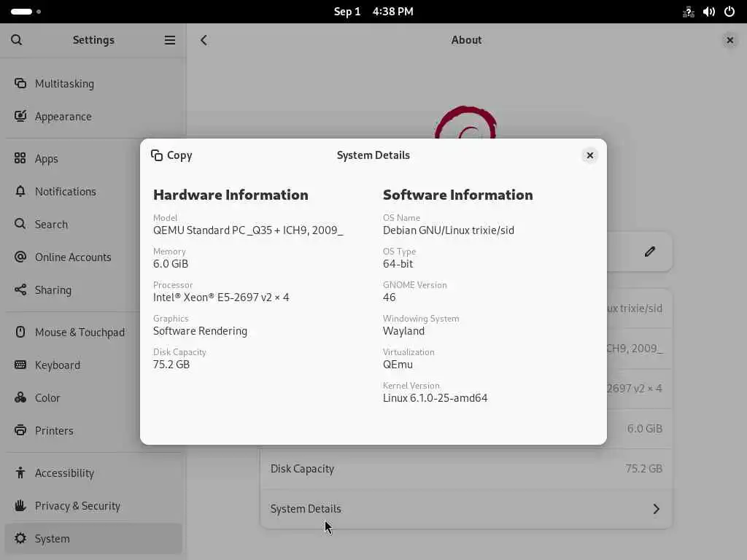
Task: Click the Copy button in System Details
Action: (171, 155)
